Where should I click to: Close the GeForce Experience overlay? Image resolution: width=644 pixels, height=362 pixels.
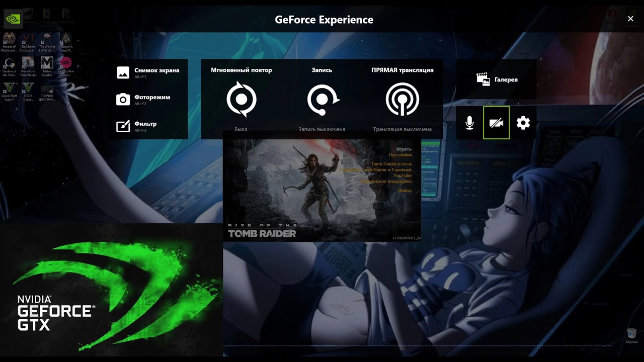click(x=630, y=19)
